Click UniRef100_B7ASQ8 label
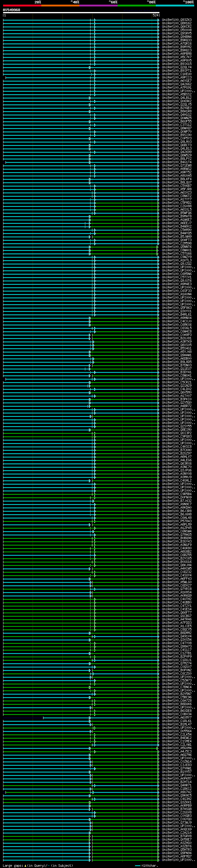 pyautogui.click(x=177, y=808)
